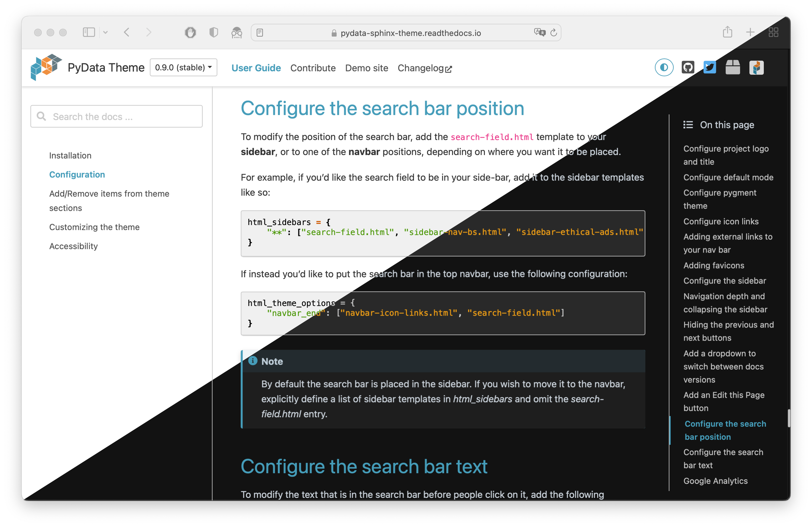Open the Contribute nav tab
Image resolution: width=812 pixels, height=527 pixels.
pos(313,68)
